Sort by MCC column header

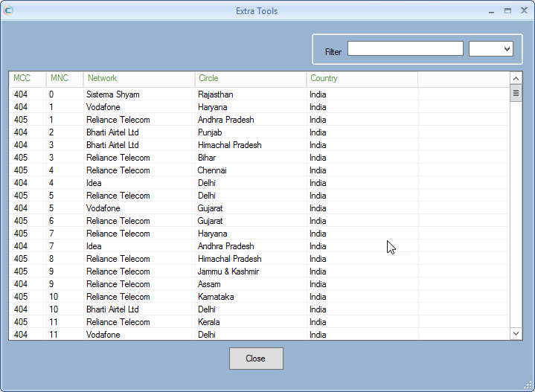(28, 78)
